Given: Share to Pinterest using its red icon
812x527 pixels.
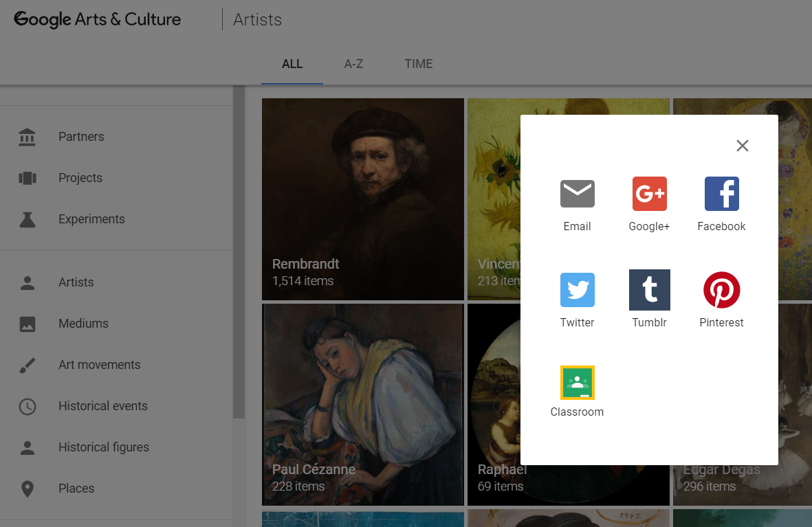Looking at the screenshot, I should pyautogui.click(x=721, y=290).
